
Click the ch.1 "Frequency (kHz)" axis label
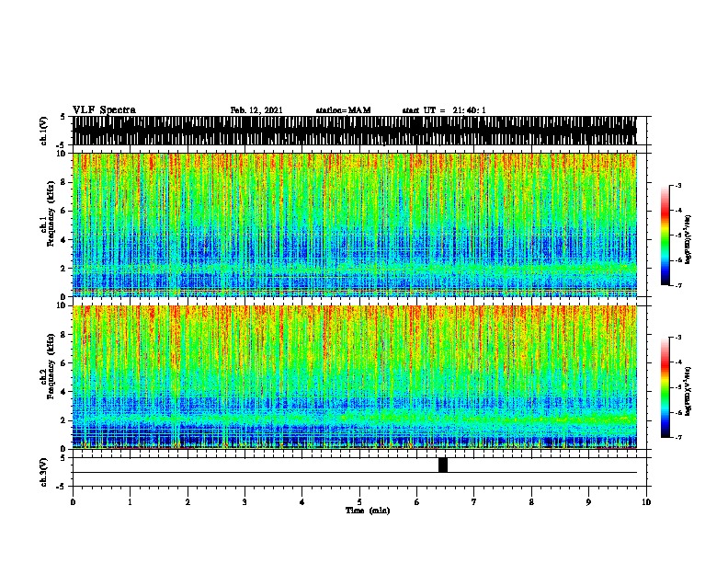tap(51, 214)
